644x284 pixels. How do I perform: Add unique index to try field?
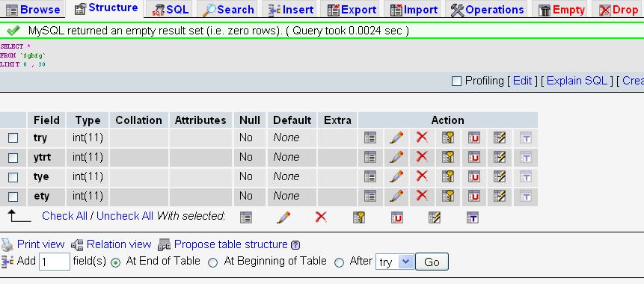(x=473, y=138)
